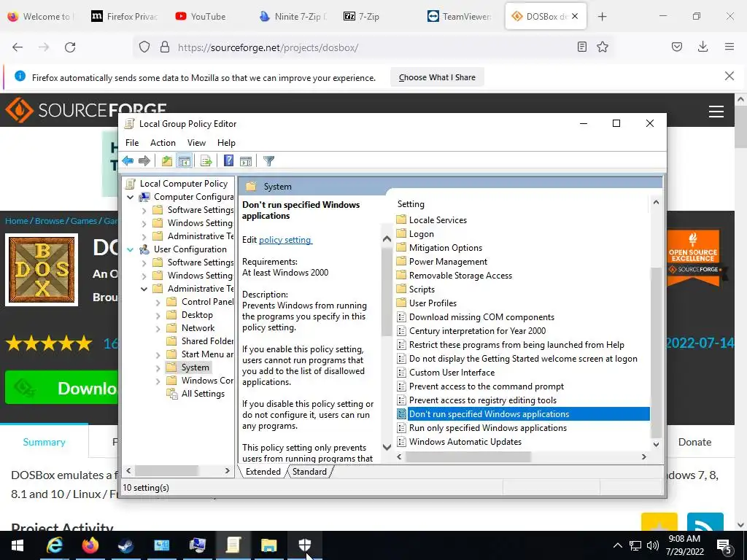Expand the Network tree node arrow
Screen dimensions: 747x560
point(158,328)
